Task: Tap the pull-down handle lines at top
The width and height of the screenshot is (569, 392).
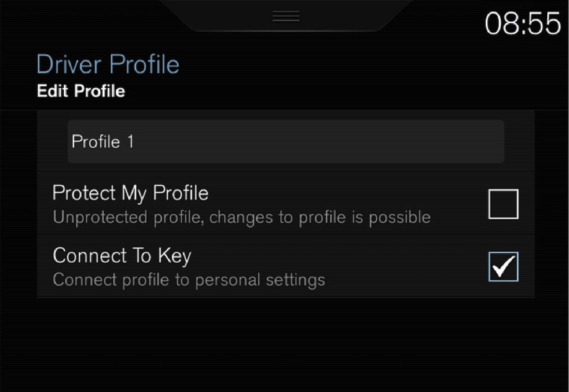Action: [x=286, y=16]
